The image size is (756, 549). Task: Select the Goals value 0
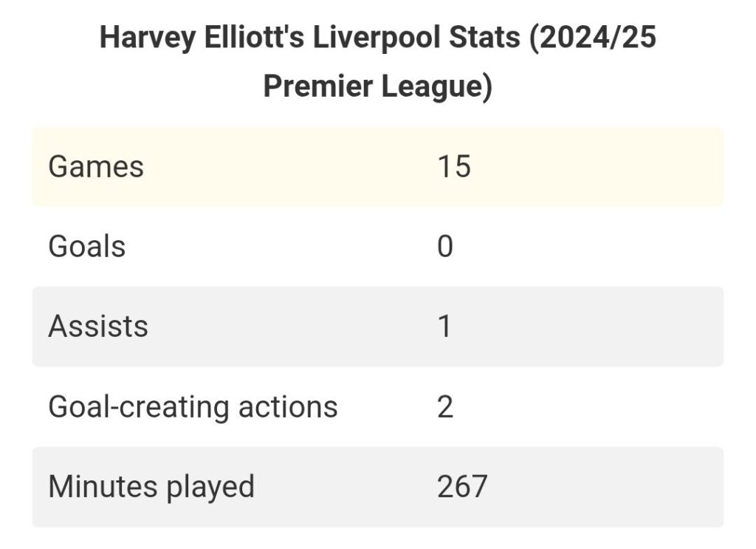pos(445,246)
